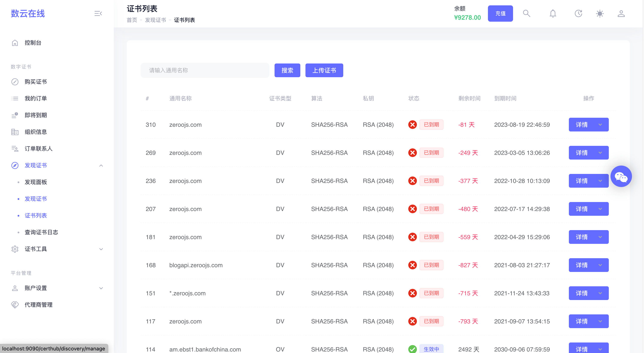Open the floating WeChat chat bubble
Image resolution: width=644 pixels, height=353 pixels.
pyautogui.click(x=621, y=176)
